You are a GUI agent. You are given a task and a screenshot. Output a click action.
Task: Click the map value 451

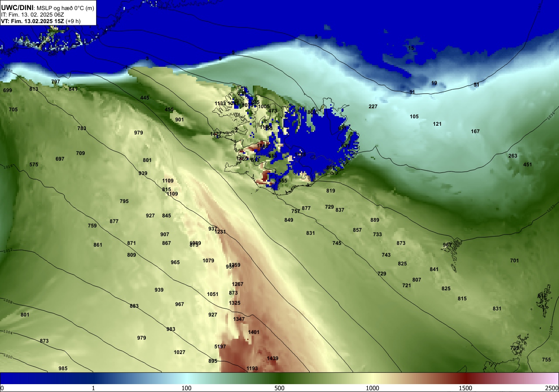[528, 165]
